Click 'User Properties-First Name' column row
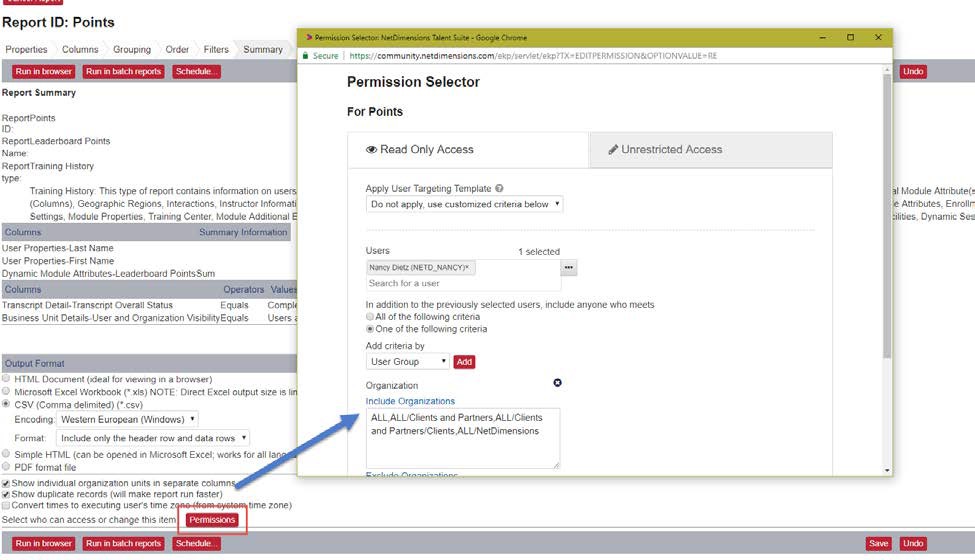975x560 pixels. (x=58, y=261)
